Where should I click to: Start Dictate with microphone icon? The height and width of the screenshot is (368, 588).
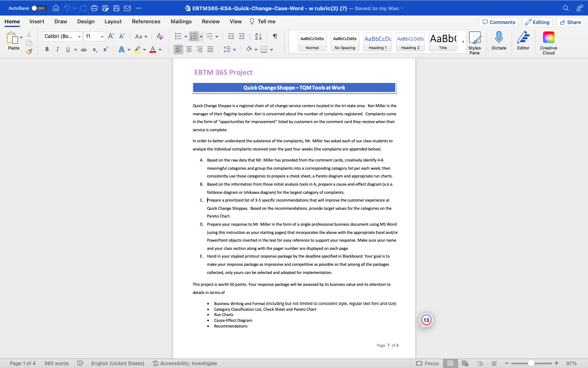pos(499,41)
